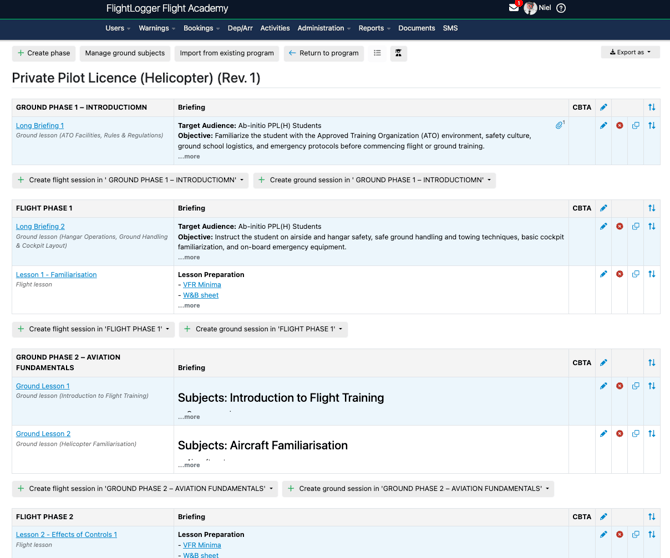Click Import from existing program button
The width and height of the screenshot is (670, 558).
tap(227, 53)
